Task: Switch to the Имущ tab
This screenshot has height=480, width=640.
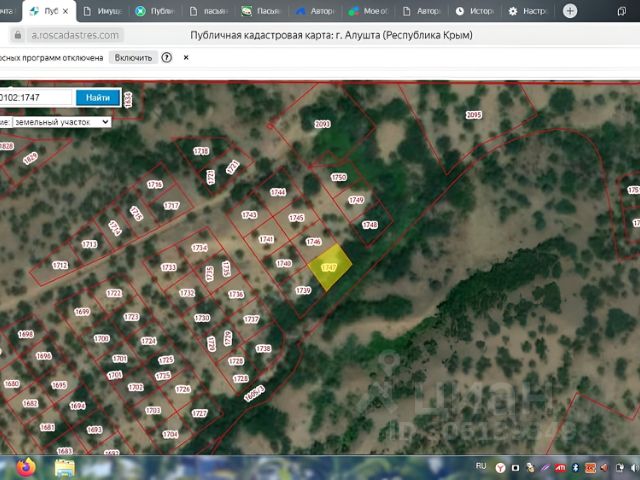Action: point(103,11)
